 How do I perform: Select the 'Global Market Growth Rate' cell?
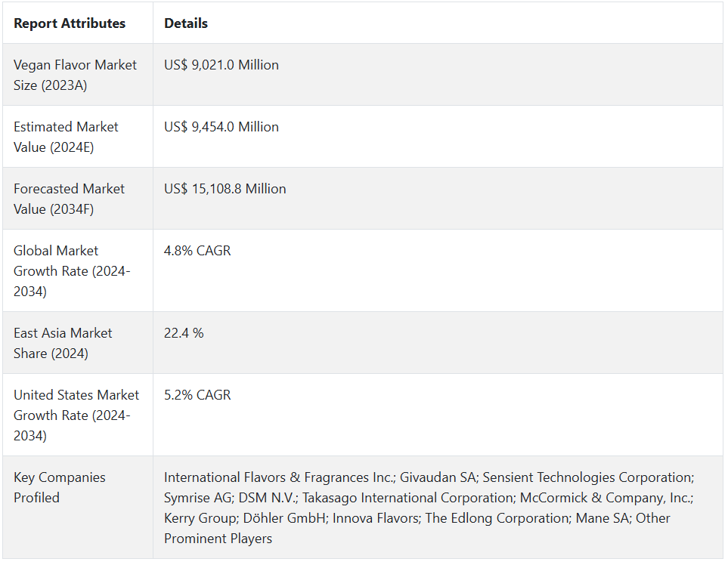pyautogui.click(x=72, y=270)
